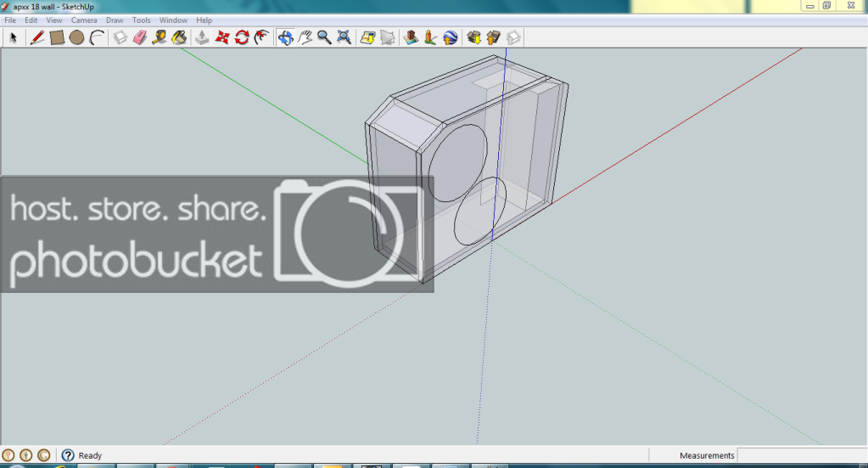Open the Draw menu

[x=115, y=20]
